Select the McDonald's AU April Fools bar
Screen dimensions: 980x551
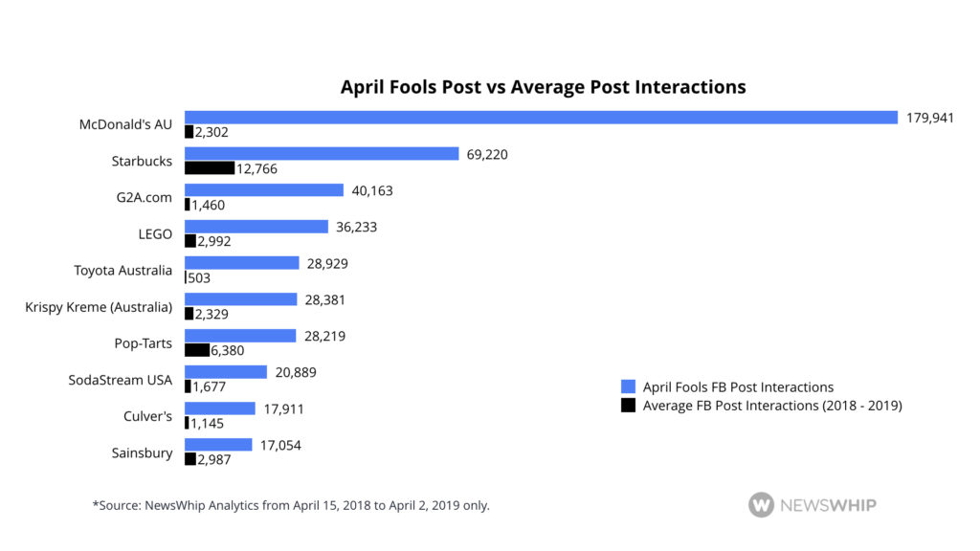click(541, 118)
